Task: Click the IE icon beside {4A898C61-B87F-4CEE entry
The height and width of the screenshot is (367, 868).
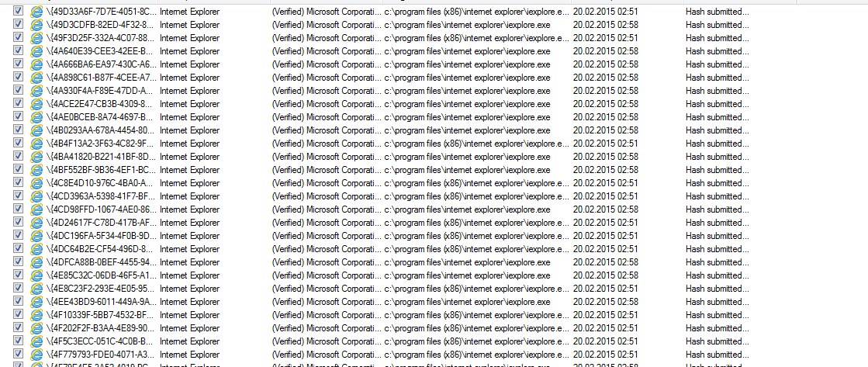Action: pos(36,78)
